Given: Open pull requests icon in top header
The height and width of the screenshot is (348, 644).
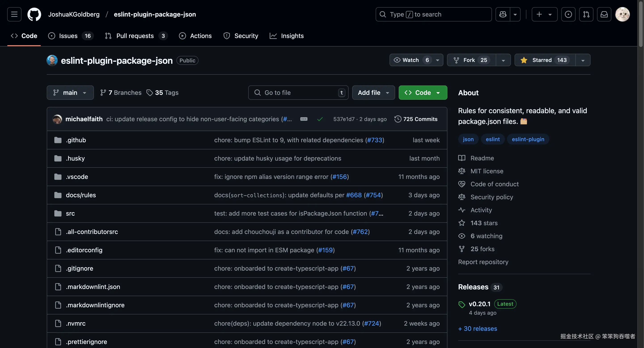Looking at the screenshot, I should 586,14.
